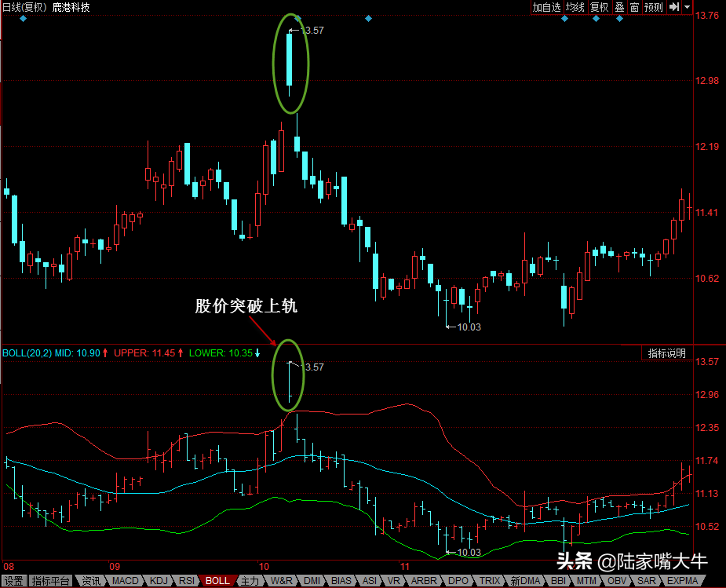726x588 pixels.
Task: Click the jump-to-end arrow icon
Action: click(674, 7)
